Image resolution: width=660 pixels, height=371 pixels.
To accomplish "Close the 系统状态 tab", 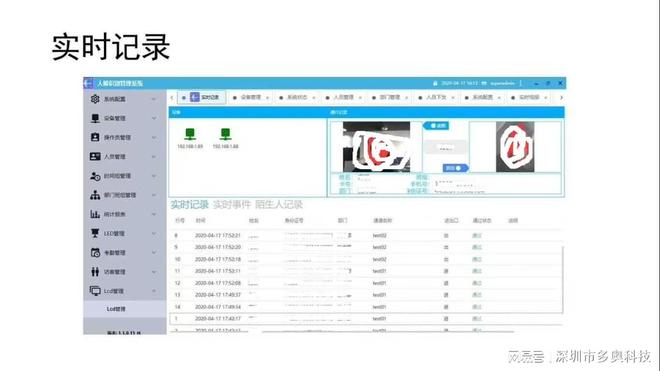I will 314,98.
